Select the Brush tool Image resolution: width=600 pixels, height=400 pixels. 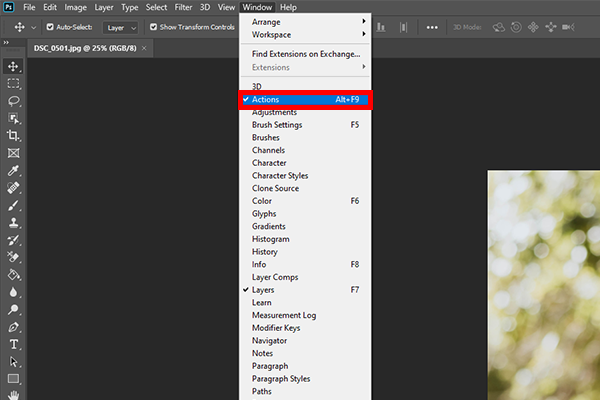coord(14,205)
